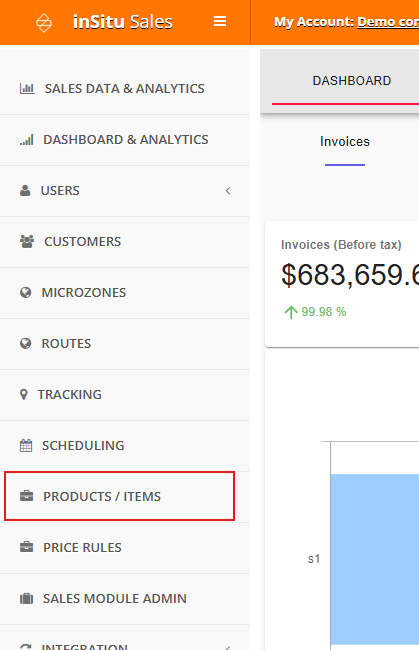Select the Invoices sub-tab
The height and width of the screenshot is (650, 419).
click(345, 142)
